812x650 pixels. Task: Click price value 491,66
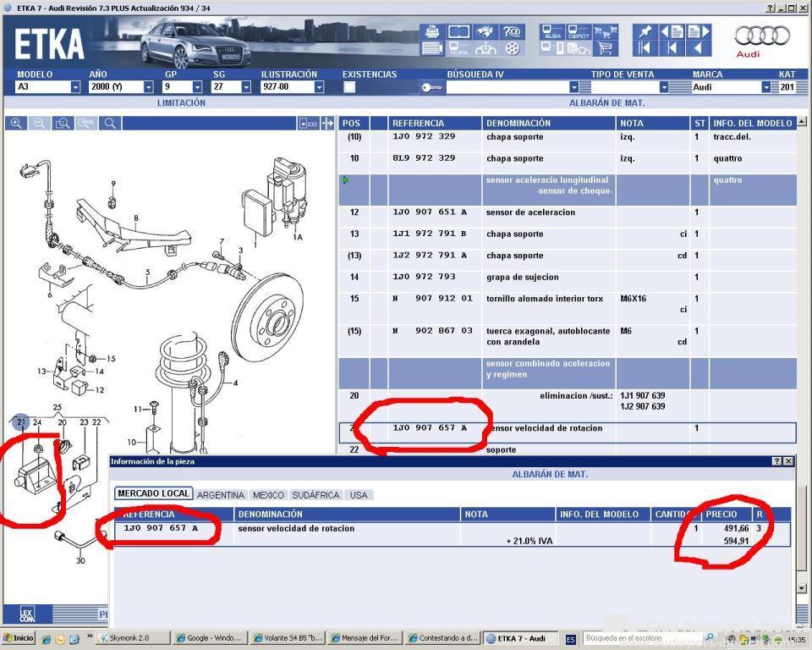tap(737, 528)
